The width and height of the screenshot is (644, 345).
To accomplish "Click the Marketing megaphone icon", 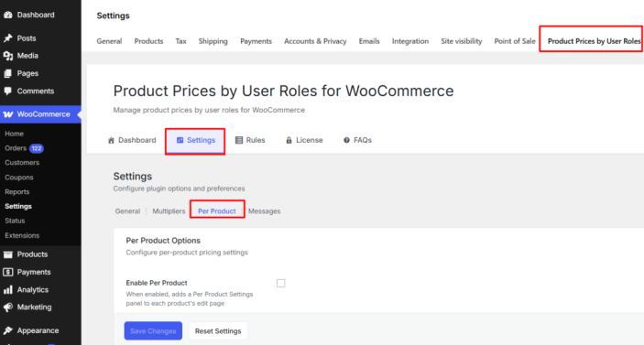I will point(8,307).
